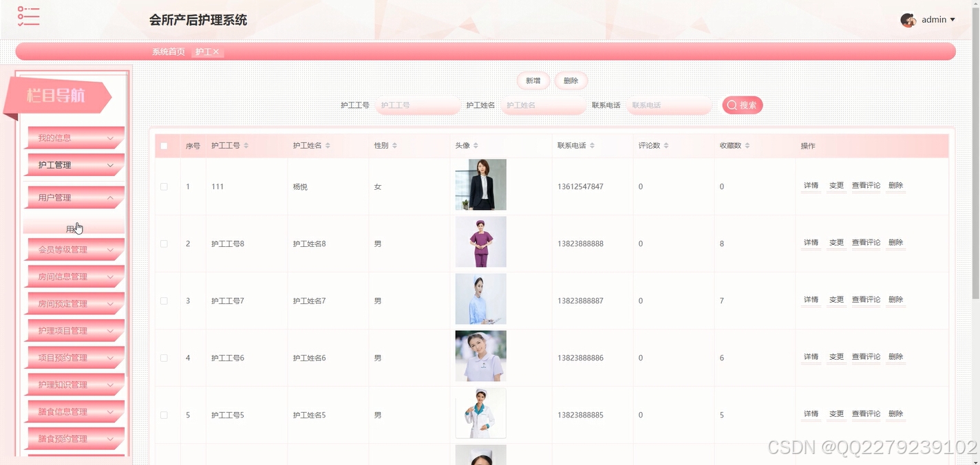
Task: Close the 护工 tab
Action: pos(215,51)
